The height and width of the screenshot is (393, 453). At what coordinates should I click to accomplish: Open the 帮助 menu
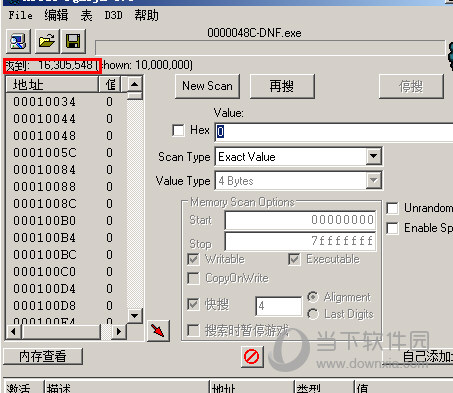(x=146, y=15)
